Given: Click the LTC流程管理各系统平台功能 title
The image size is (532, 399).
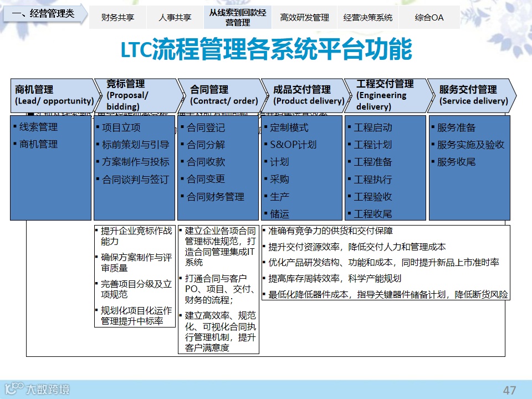Looking at the screenshot, I should 267,49.
